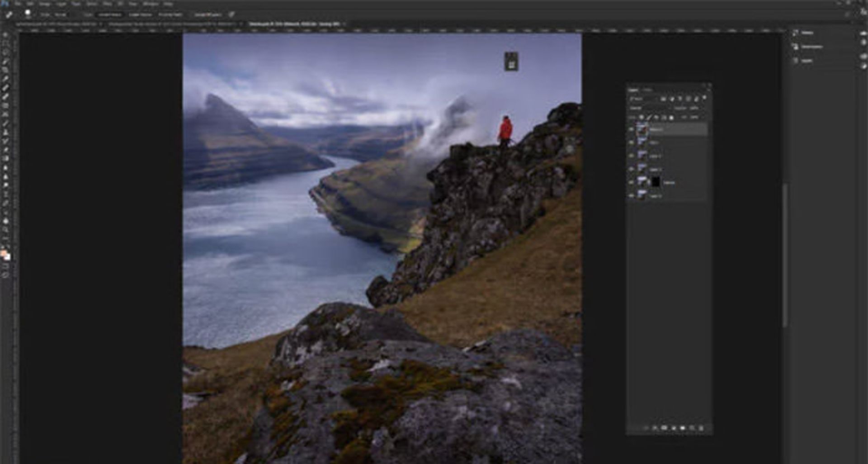Image resolution: width=868 pixels, height=464 pixels.
Task: Click the foreground color swatch
Action: 4,254
